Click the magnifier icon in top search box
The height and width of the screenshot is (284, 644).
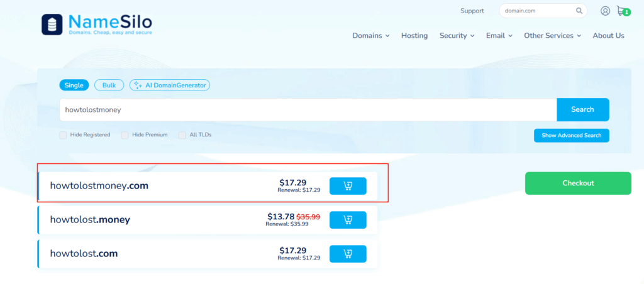579,11
